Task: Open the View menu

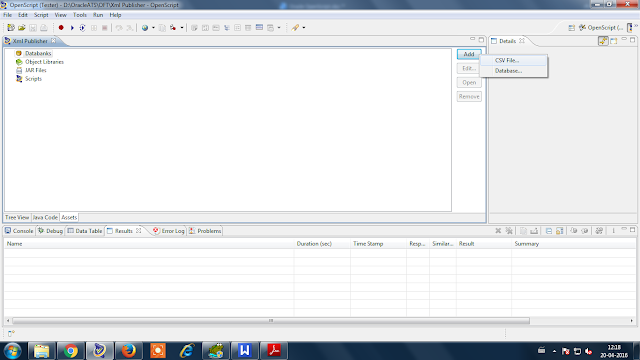Action: [60, 15]
